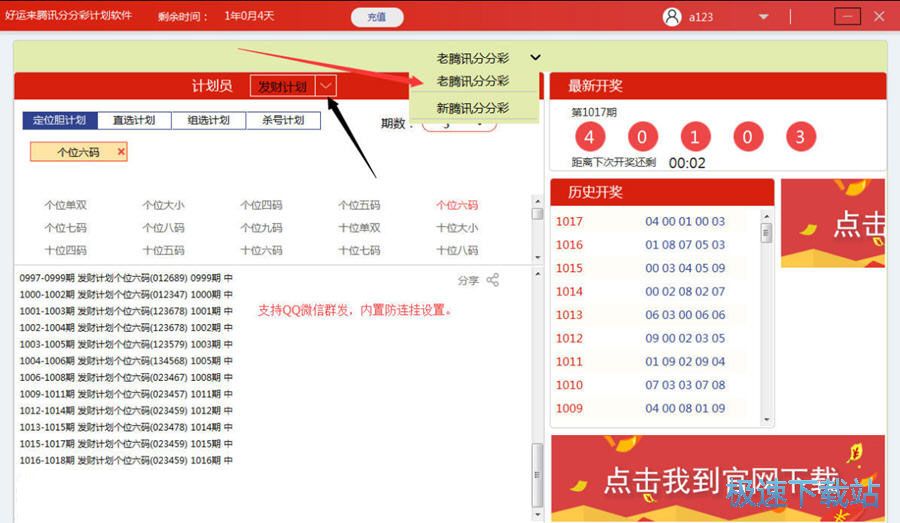Select history row 1011

click(655, 362)
